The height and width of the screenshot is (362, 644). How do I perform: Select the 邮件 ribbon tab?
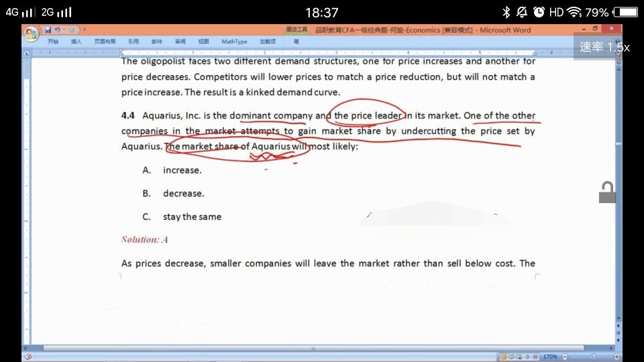point(157,42)
